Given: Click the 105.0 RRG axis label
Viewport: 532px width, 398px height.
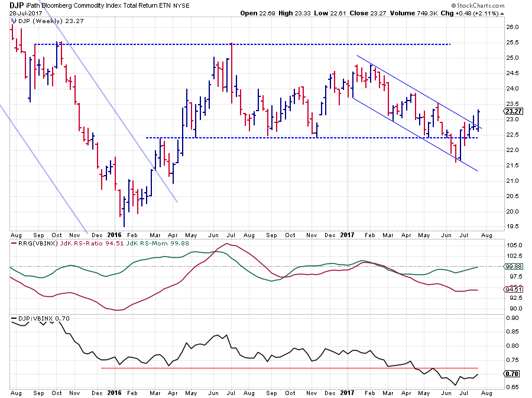Looking at the screenshot, I should pos(514,245).
